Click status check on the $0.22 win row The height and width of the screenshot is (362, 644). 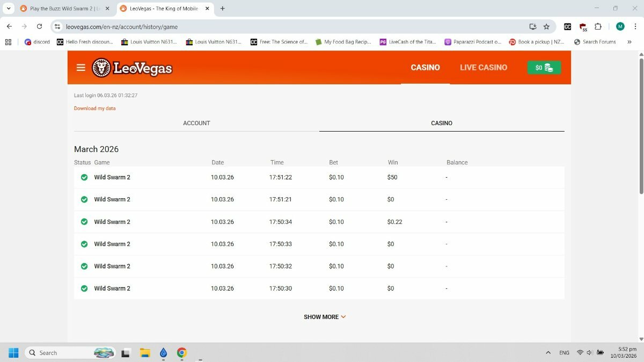coord(84,222)
